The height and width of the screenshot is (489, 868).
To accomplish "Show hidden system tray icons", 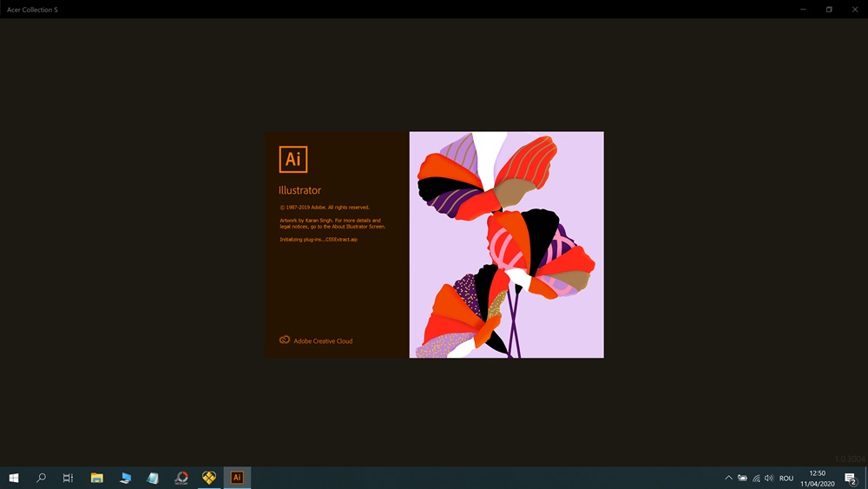I will (728, 478).
